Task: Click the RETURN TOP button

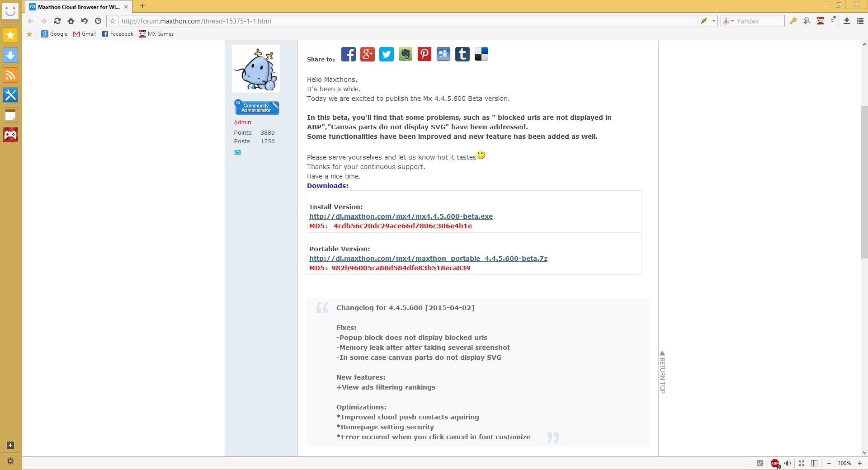Action: coord(662,372)
